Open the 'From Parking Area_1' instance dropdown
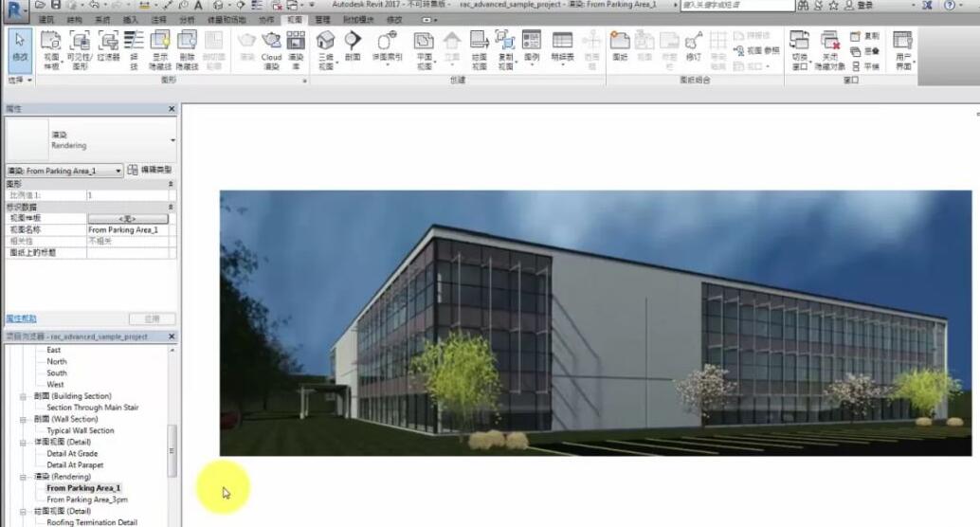 click(64, 171)
